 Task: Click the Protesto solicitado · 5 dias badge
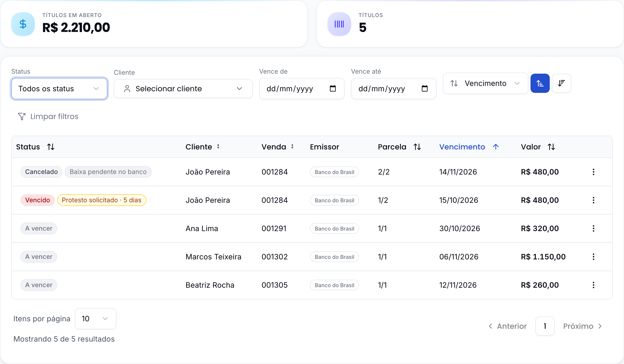pyautogui.click(x=102, y=200)
